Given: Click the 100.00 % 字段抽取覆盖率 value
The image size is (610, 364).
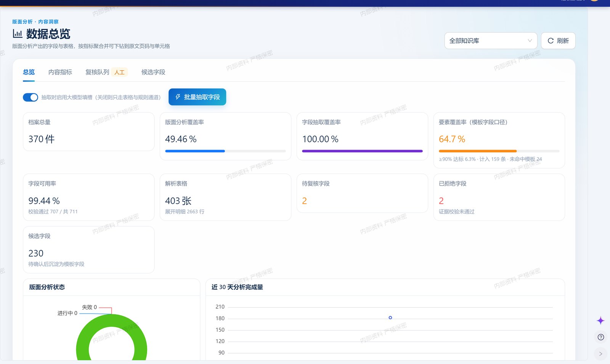Looking at the screenshot, I should pos(320,139).
